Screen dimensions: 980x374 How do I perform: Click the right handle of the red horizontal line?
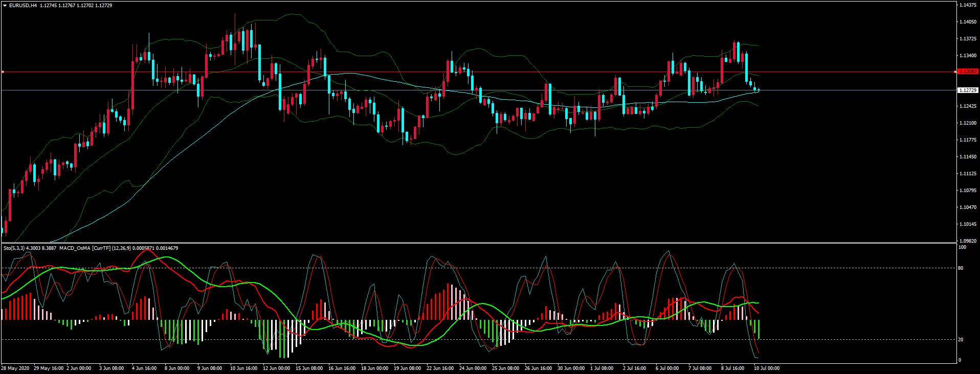tap(955, 72)
